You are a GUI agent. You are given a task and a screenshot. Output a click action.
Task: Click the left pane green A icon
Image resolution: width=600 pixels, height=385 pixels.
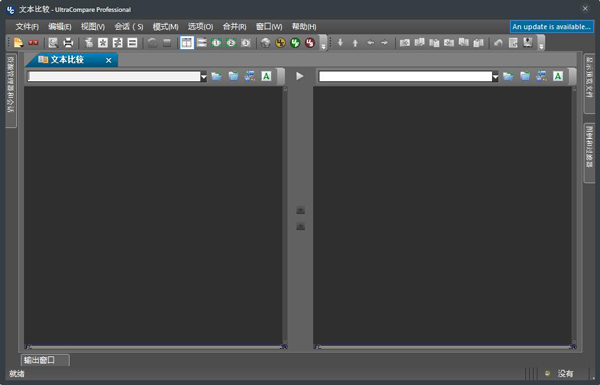pos(266,76)
